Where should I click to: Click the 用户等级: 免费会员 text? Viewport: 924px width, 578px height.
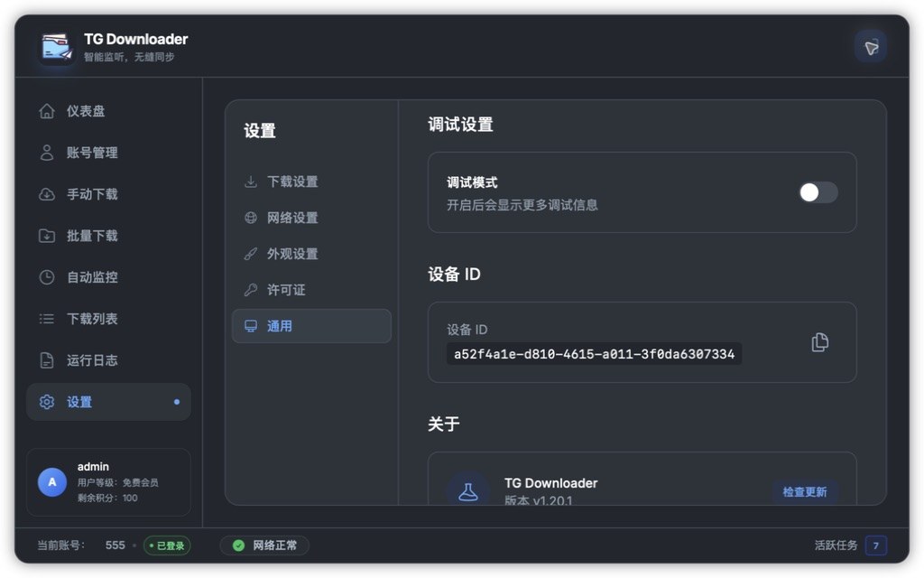coord(118,482)
